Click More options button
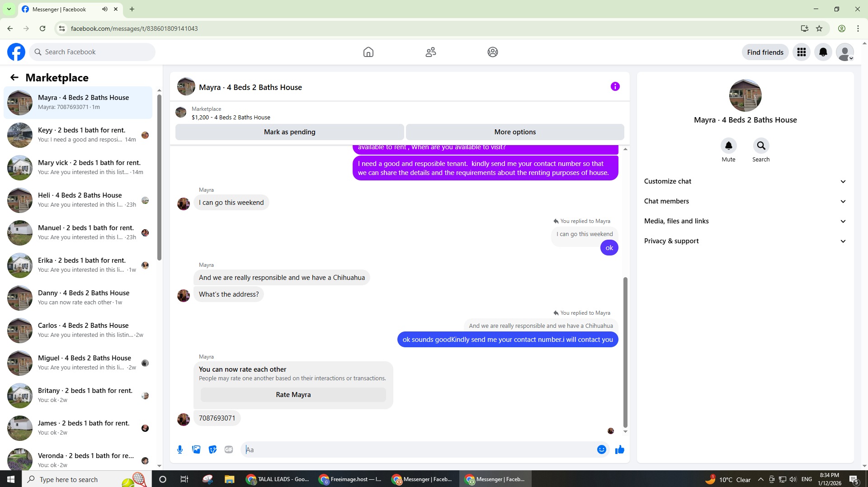868x487 pixels. click(515, 132)
